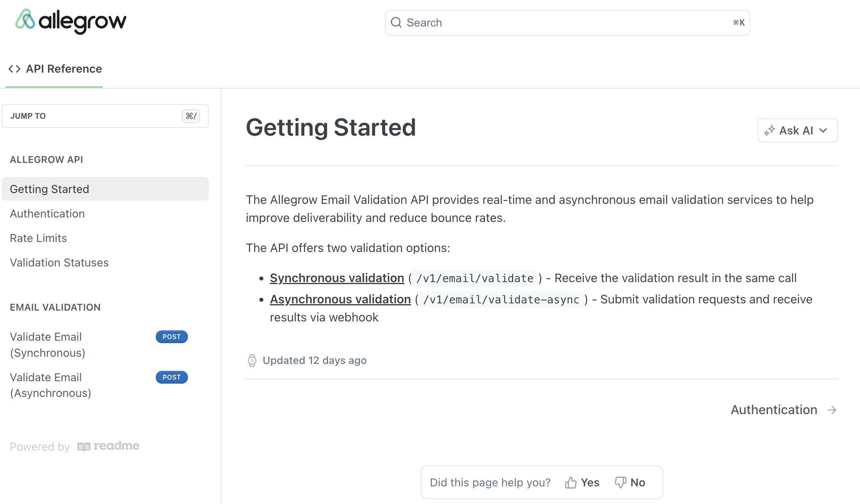The width and height of the screenshot is (860, 504).
Task: Open the Ask AI dropdown
Action: coord(797,130)
